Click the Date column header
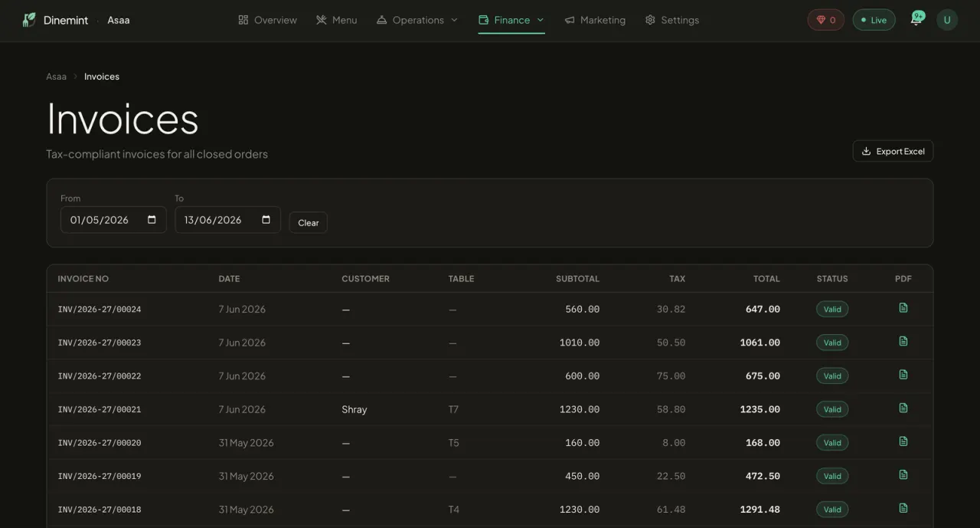This screenshot has height=528, width=980. tap(229, 279)
